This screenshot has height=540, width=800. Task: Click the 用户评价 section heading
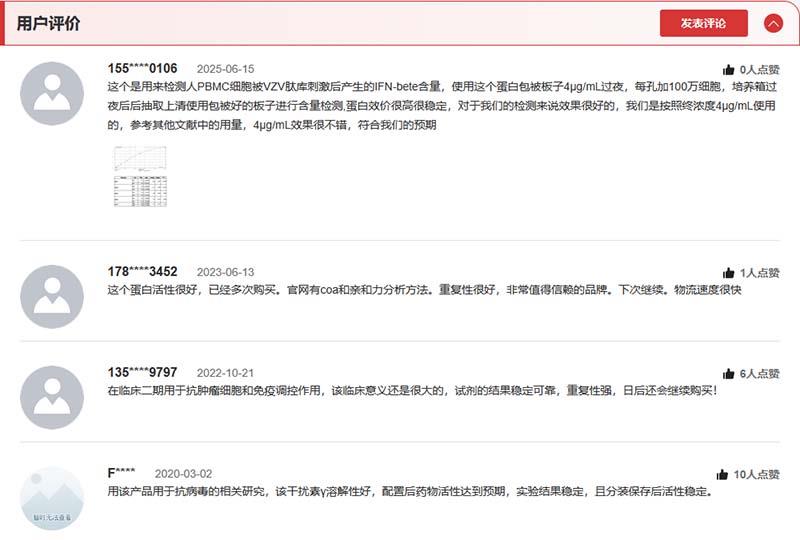click(49, 24)
